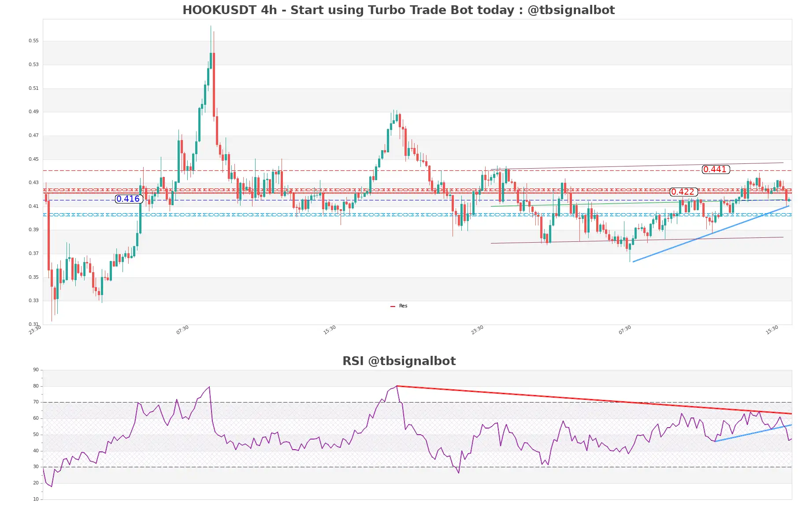The width and height of the screenshot is (798, 532).
Task: Click the 0.37 price axis label
Action: (33, 254)
